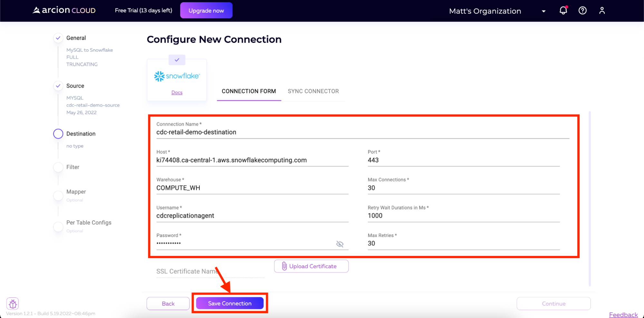This screenshot has width=644, height=318.
Task: Click the Filter step circle
Action: tap(58, 167)
